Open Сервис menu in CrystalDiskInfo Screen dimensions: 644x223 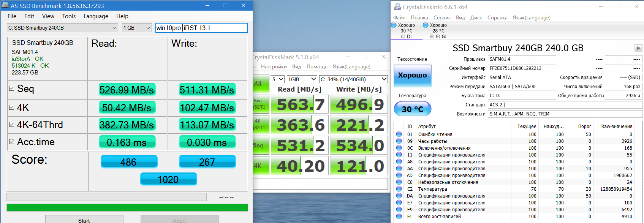point(442,17)
